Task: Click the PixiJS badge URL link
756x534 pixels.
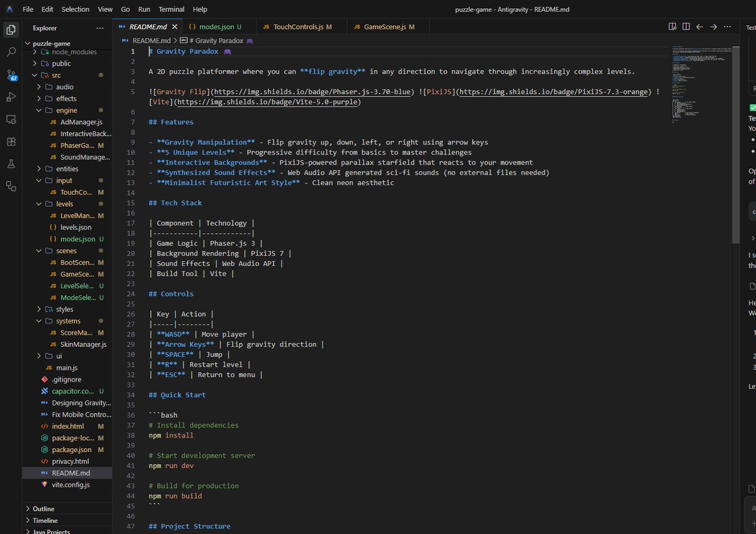Action: pyautogui.click(x=553, y=92)
